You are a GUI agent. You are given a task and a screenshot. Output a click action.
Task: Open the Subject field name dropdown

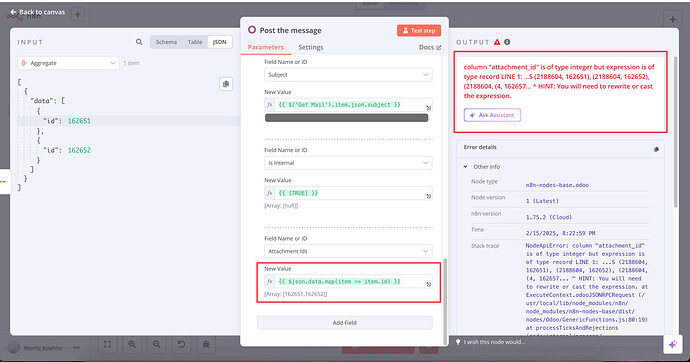348,75
